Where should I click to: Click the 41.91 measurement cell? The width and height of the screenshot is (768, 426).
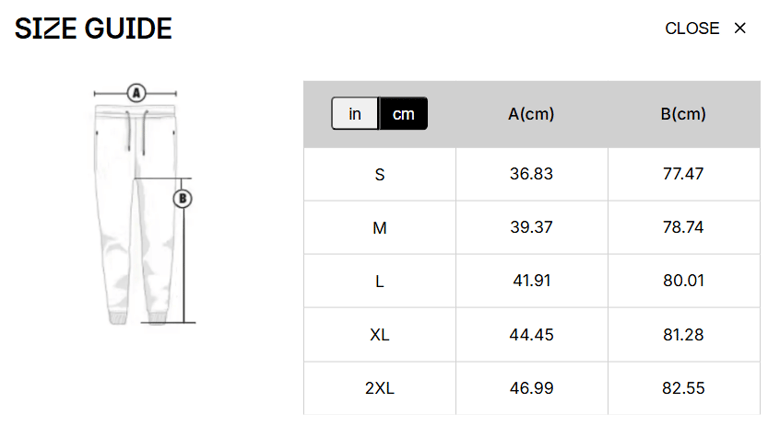(531, 281)
